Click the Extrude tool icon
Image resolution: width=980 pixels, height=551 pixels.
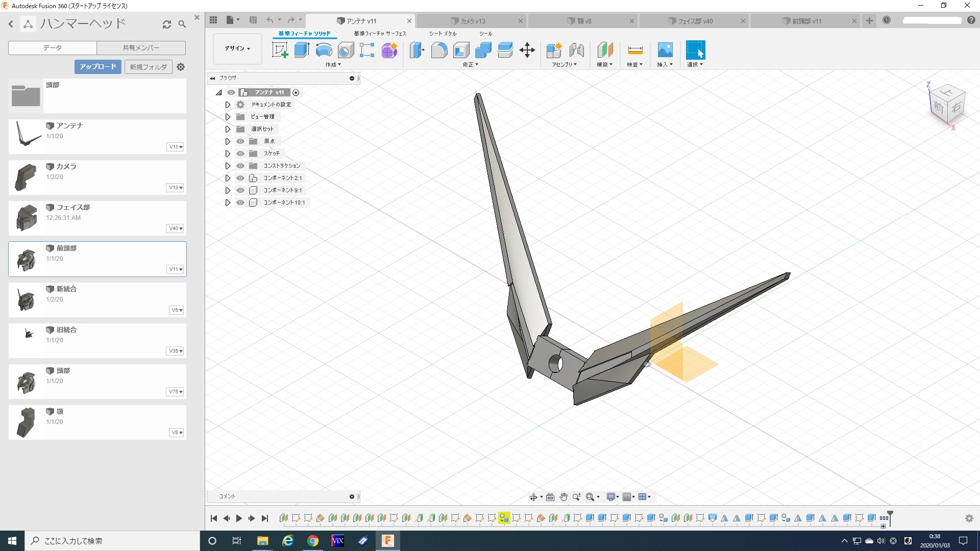302,50
